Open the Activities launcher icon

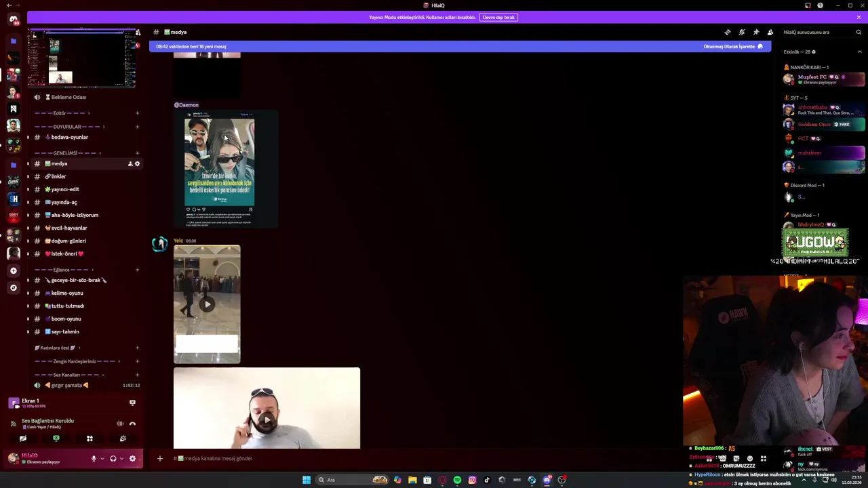[90, 439]
